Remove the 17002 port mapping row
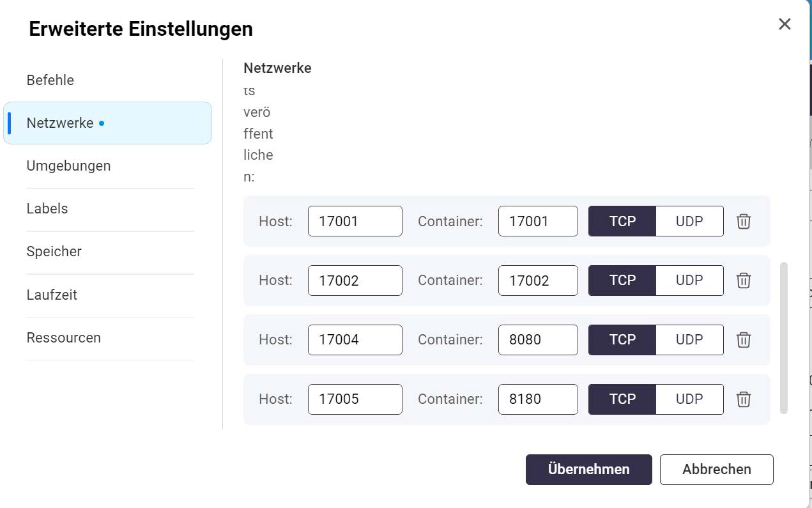The height and width of the screenshot is (508, 812). (744, 281)
